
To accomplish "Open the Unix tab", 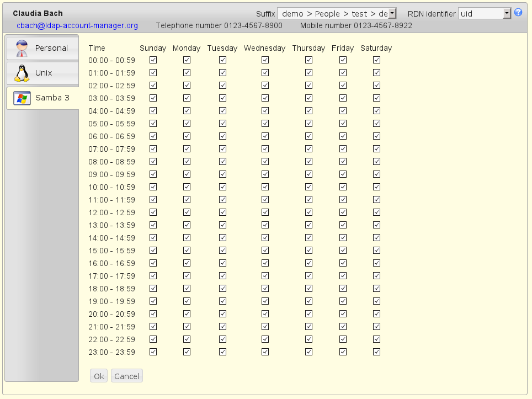I will [x=43, y=73].
